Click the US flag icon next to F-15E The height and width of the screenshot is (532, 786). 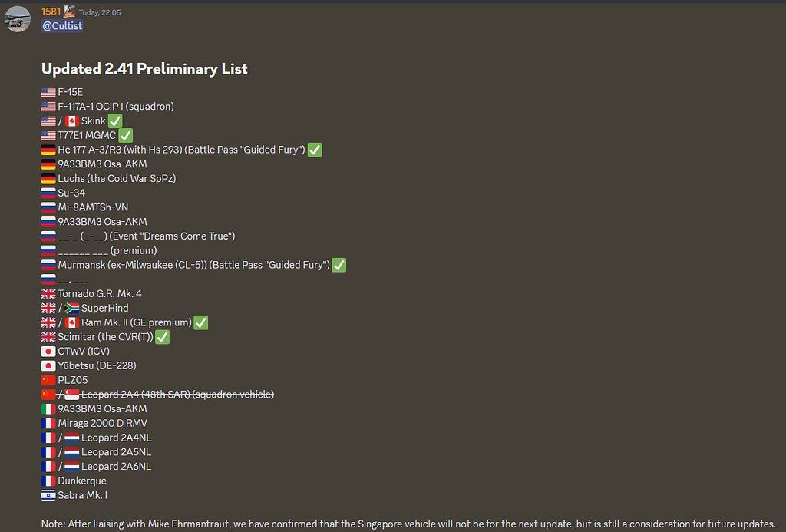pos(47,91)
